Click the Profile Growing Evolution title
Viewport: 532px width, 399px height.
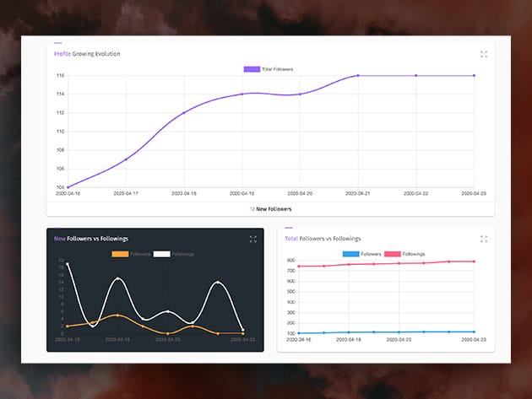pyautogui.click(x=87, y=54)
